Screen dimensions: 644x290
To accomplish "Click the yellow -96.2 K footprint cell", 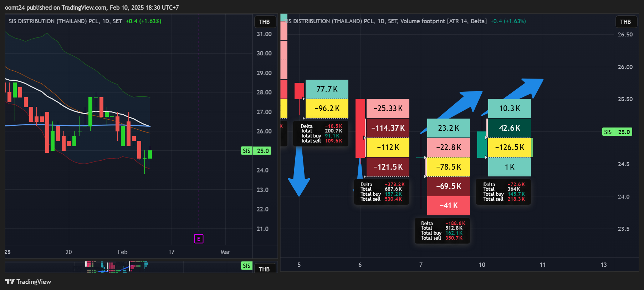I will (x=327, y=109).
